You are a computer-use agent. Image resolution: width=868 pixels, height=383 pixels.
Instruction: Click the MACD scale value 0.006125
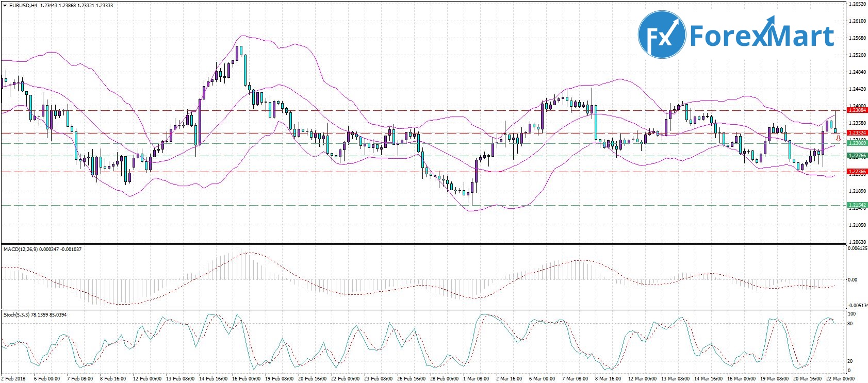(x=857, y=248)
